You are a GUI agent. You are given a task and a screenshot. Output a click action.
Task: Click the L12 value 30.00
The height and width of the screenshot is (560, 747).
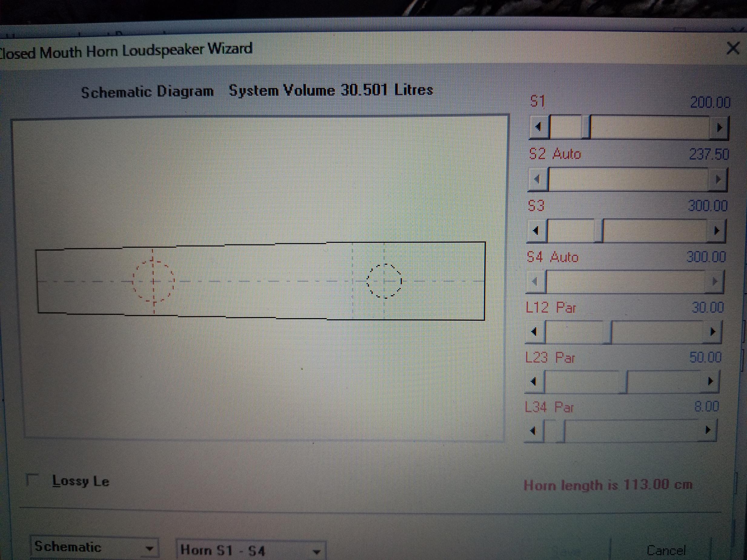click(708, 307)
